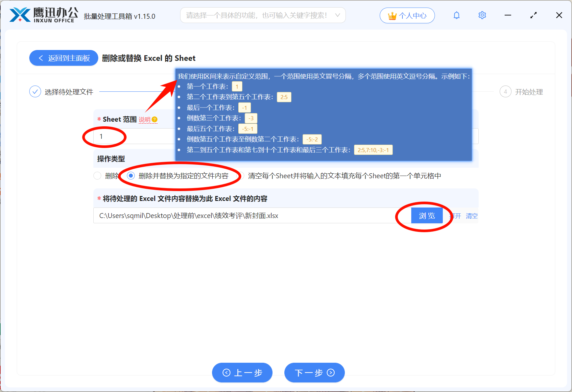This screenshot has height=392, width=572.
Task: Click the expand-to-fullscreen arrows icon
Action: pos(533,15)
